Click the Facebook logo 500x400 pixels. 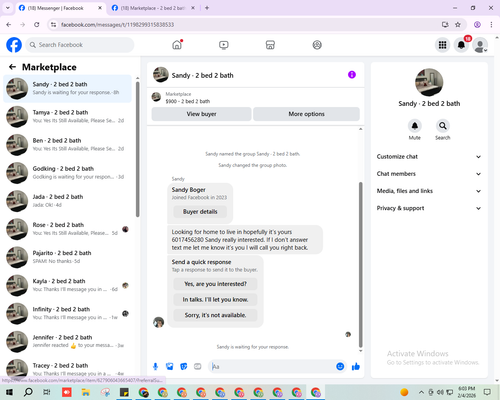pos(14,45)
